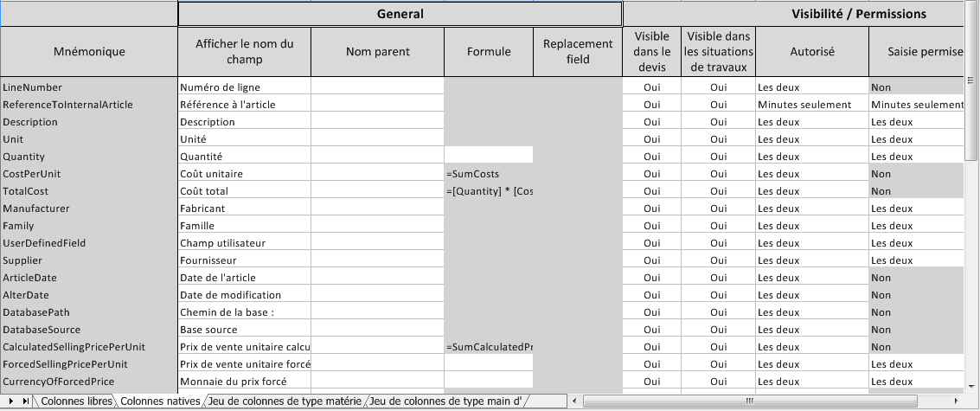
Task: Select the General merged header cell
Action: [400, 14]
